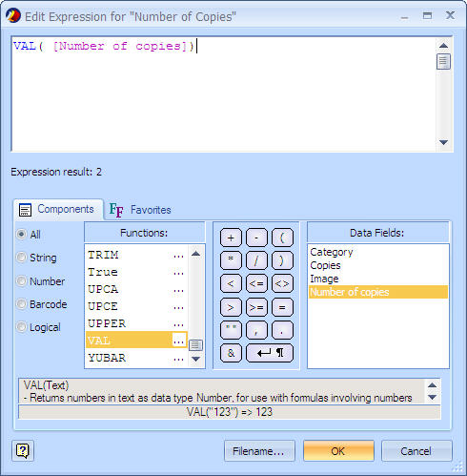Select the Barcode filter radio button

(x=21, y=304)
